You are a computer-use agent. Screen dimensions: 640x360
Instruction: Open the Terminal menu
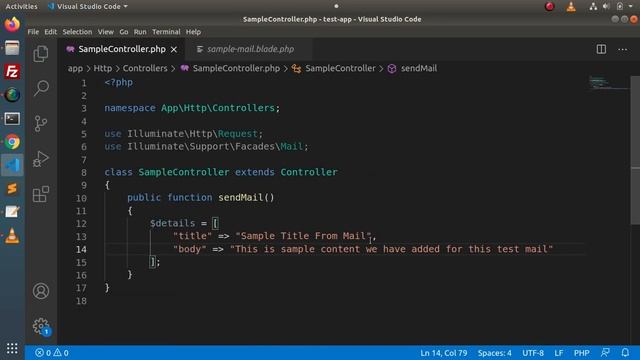(166, 32)
